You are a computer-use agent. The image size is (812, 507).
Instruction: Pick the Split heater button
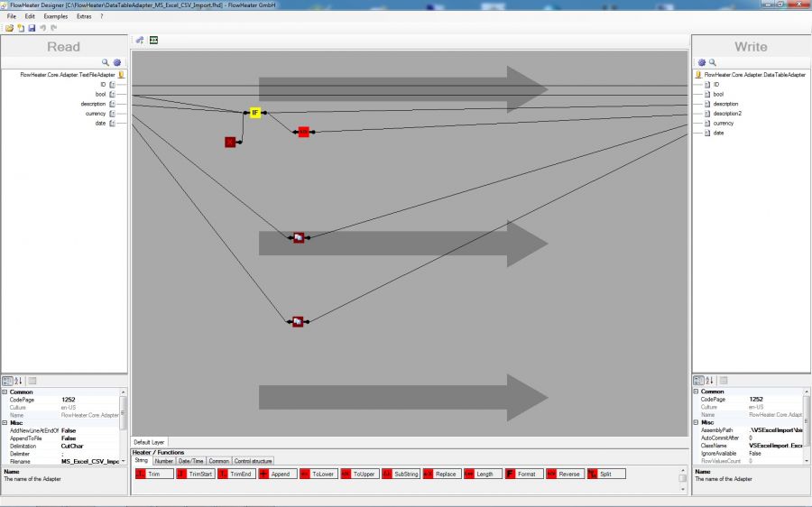pyautogui.click(x=606, y=474)
